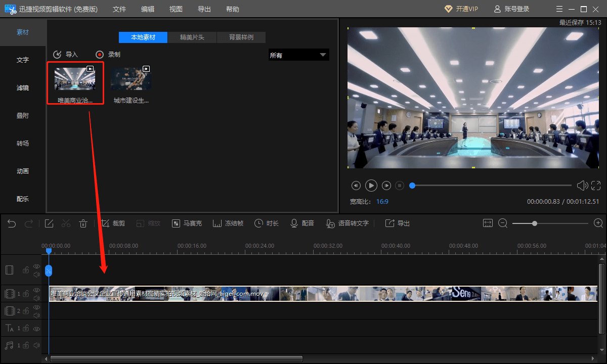Click the fit-timeline-to-window icon
Screen dimensions: 607x364
coord(488,223)
